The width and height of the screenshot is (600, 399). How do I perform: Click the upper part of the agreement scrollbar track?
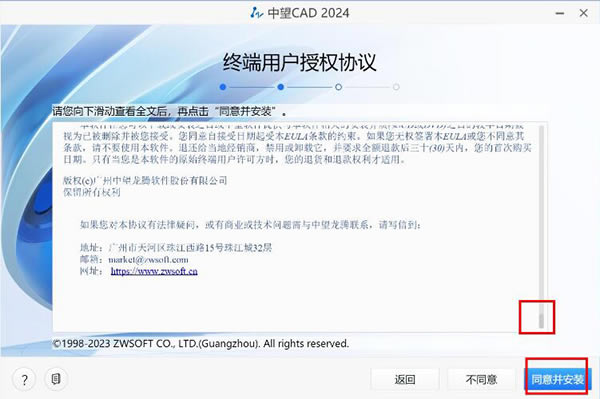pos(541,172)
